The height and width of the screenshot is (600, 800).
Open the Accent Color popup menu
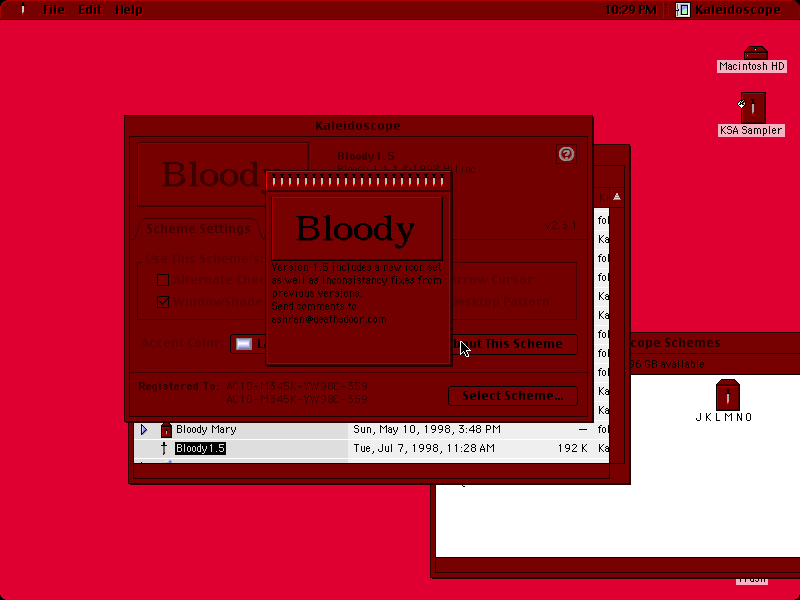(x=248, y=344)
